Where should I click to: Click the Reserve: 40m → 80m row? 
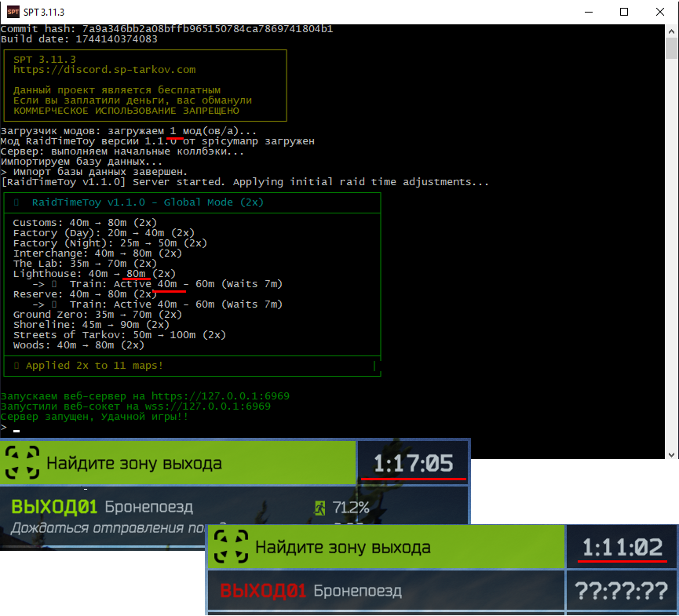click(x=85, y=294)
